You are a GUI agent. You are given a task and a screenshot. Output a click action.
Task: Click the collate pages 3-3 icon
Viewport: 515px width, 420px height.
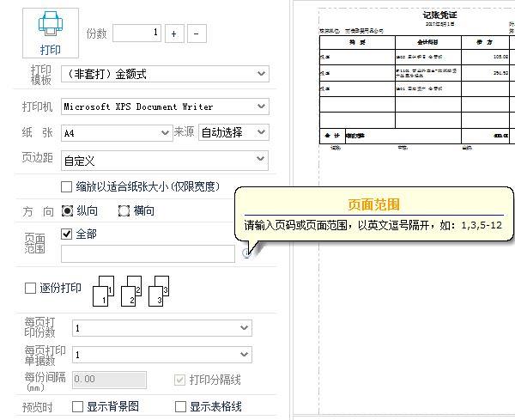click(x=159, y=291)
